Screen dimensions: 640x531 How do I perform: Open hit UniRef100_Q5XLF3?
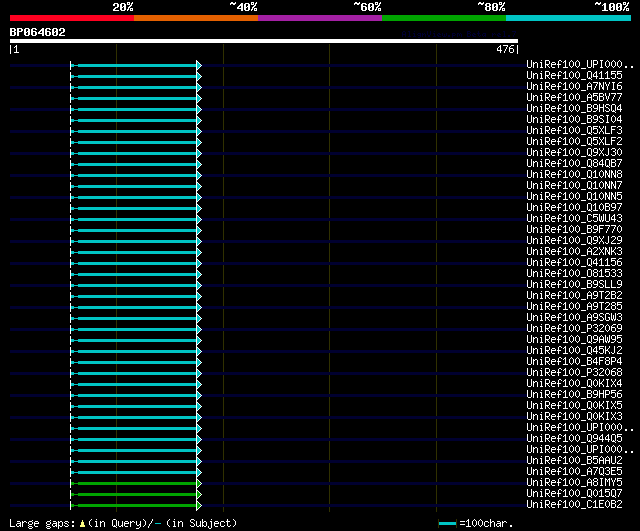(574, 131)
